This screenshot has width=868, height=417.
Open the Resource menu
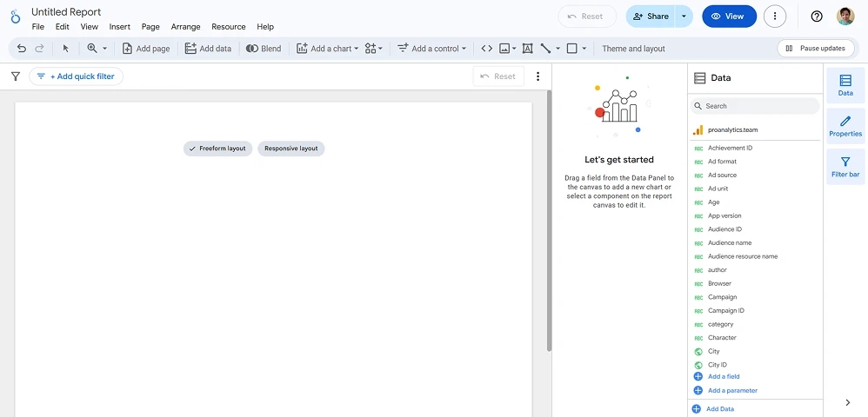(229, 27)
